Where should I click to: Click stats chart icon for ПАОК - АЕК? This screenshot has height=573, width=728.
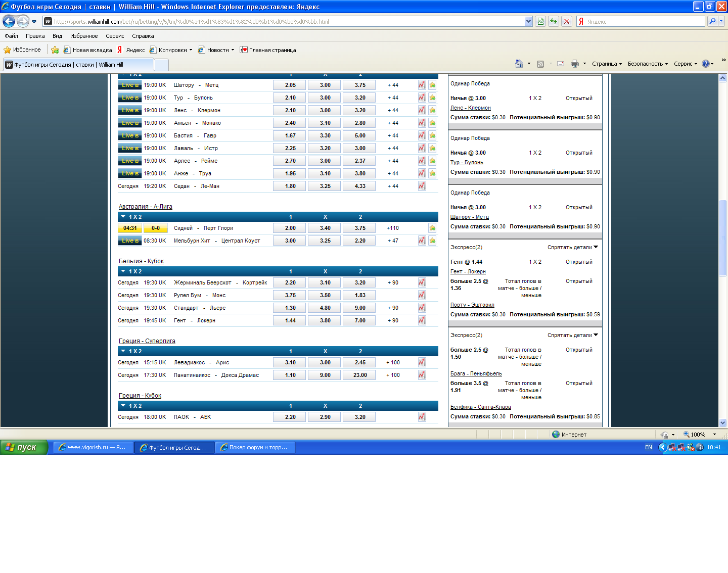pos(422,417)
